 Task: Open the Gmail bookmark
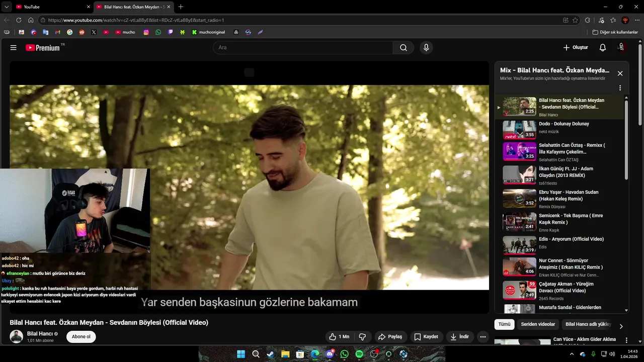coord(57,32)
